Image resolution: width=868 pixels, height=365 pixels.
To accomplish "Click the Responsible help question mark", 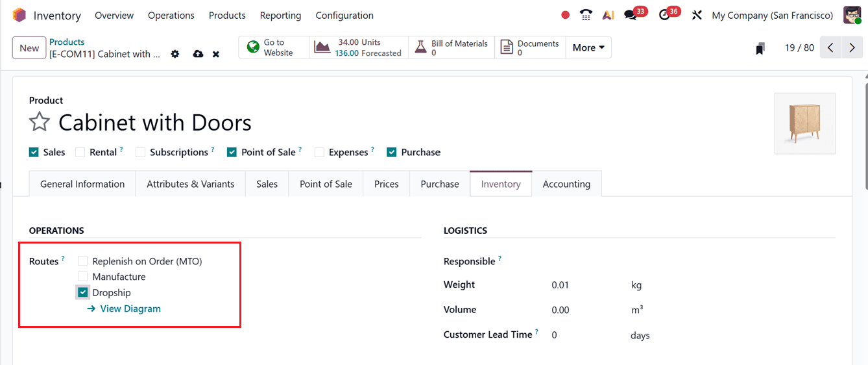I will coord(500,258).
